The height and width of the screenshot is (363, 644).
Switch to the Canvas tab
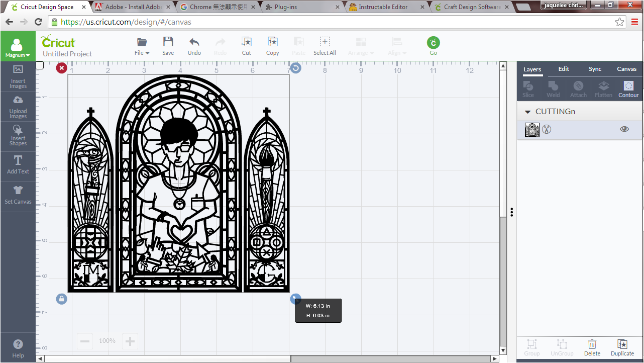point(627,69)
